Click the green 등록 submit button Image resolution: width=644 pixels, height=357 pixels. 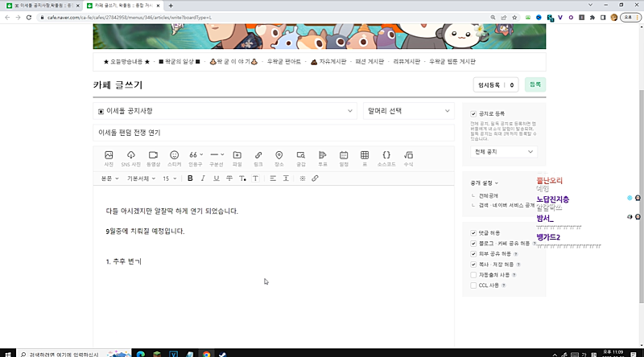535,84
